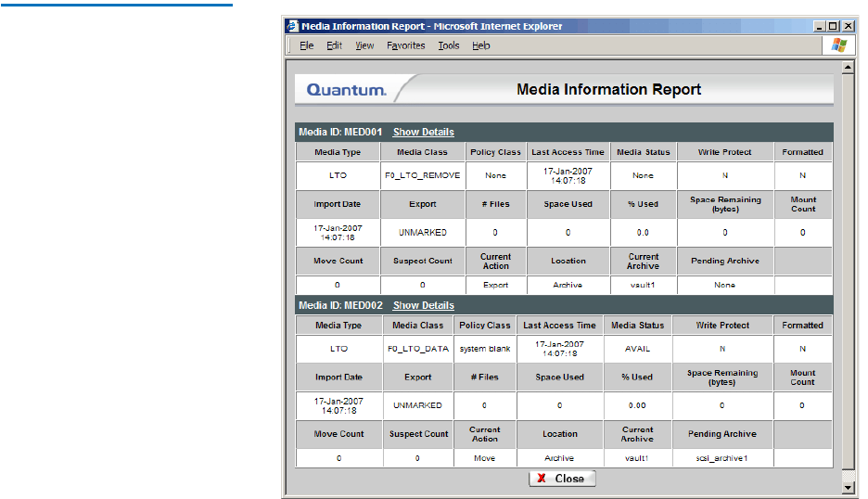Open the Favorites menu
868x499 pixels.
coord(405,45)
